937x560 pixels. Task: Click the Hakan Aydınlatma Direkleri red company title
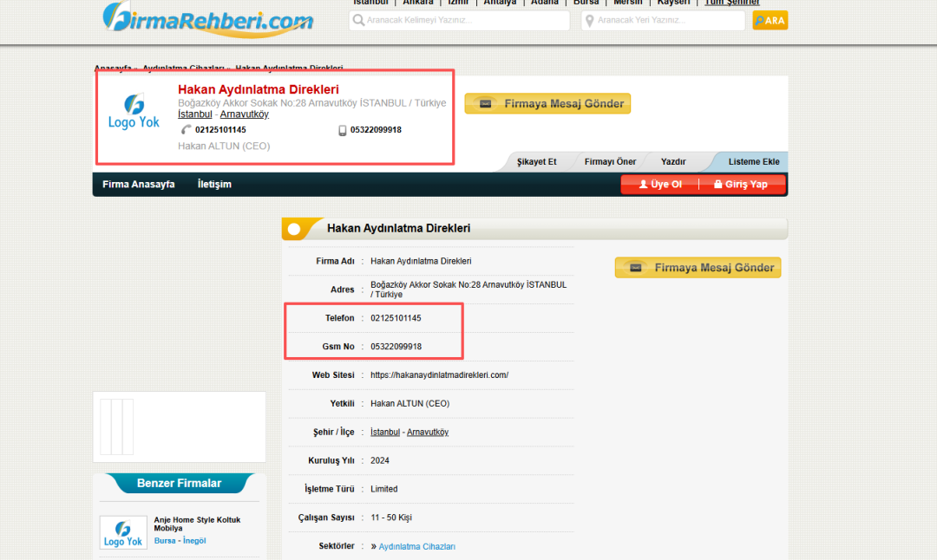coord(259,89)
